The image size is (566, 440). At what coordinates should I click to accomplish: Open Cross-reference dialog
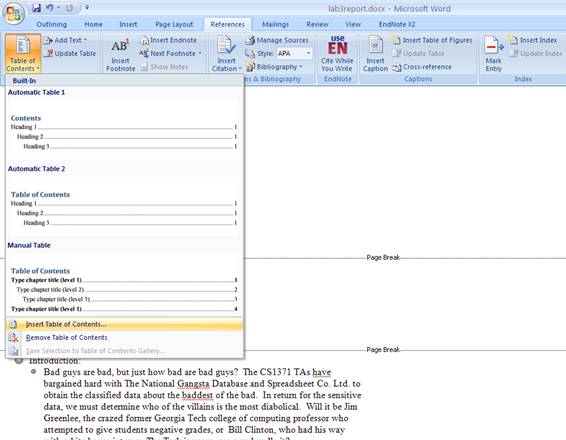tap(422, 67)
